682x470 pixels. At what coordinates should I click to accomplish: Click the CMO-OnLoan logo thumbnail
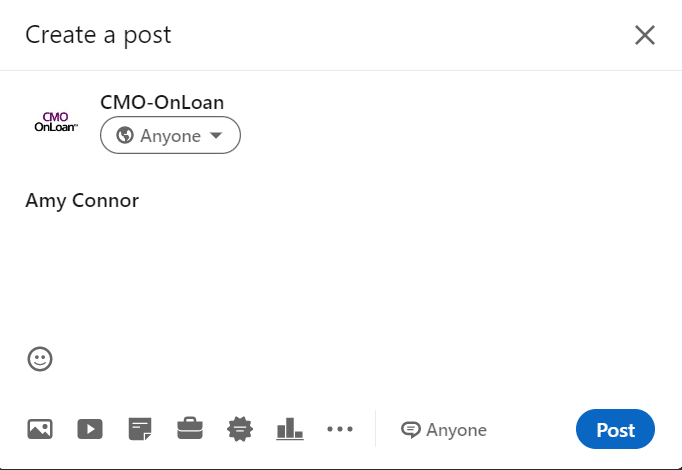click(x=56, y=121)
